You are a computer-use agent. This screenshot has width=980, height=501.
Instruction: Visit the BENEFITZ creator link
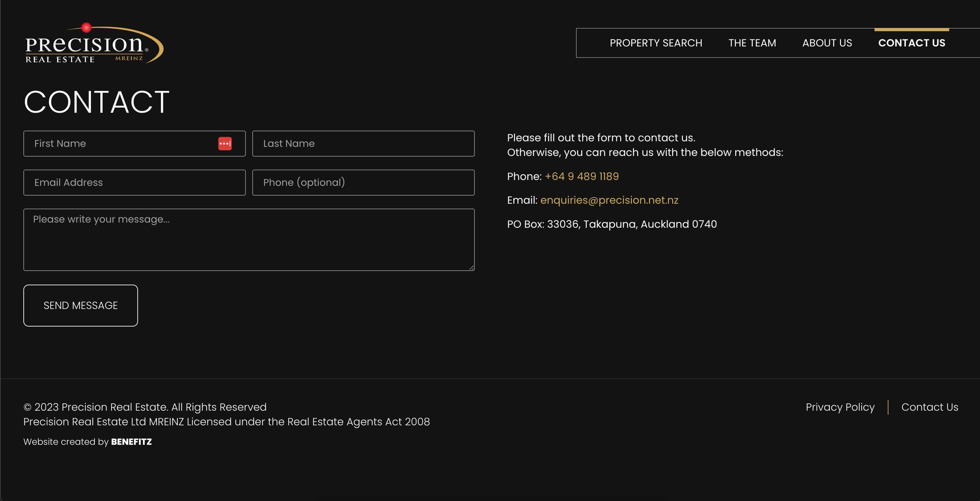click(131, 442)
